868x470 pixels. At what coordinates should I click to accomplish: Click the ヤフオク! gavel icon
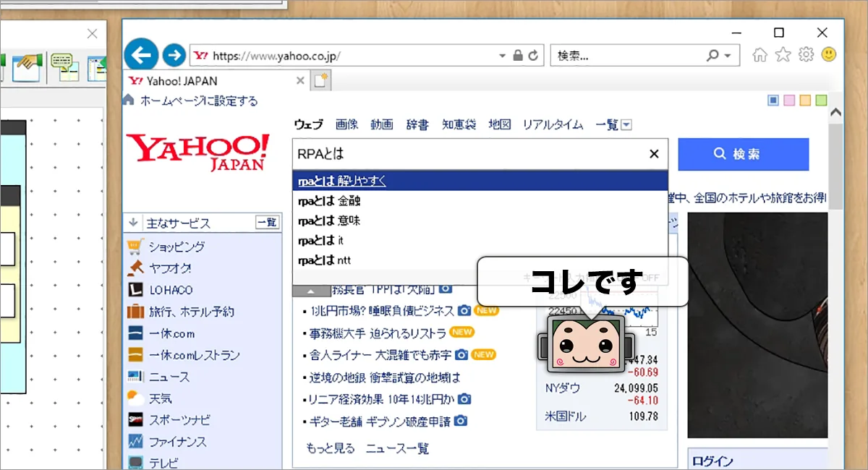135,268
